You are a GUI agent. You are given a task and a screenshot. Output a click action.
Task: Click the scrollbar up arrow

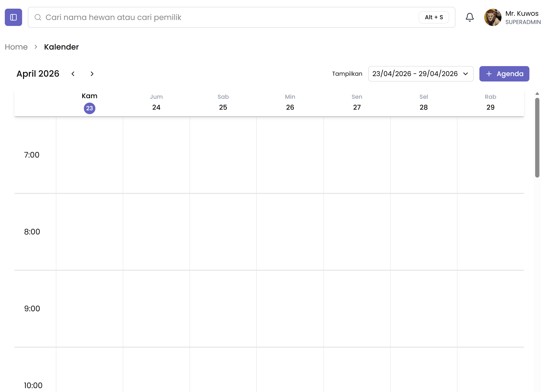click(x=537, y=94)
